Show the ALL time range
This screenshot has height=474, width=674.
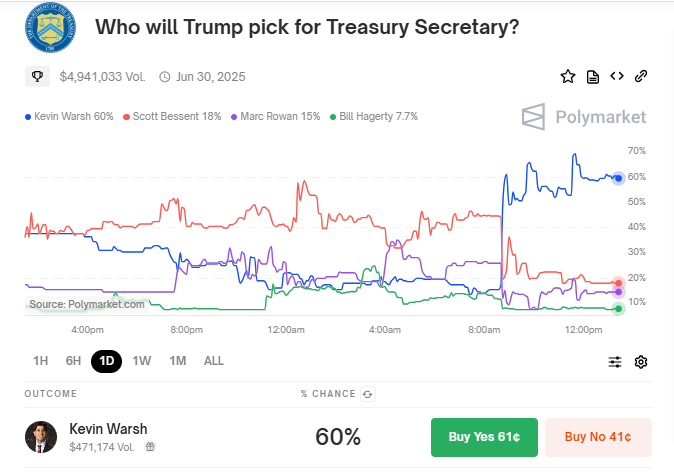(214, 361)
